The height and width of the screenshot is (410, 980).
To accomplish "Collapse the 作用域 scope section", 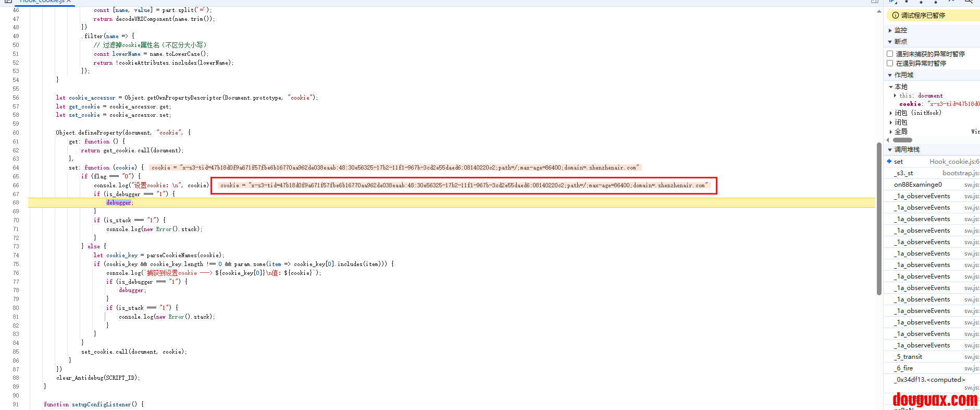I will coord(890,75).
